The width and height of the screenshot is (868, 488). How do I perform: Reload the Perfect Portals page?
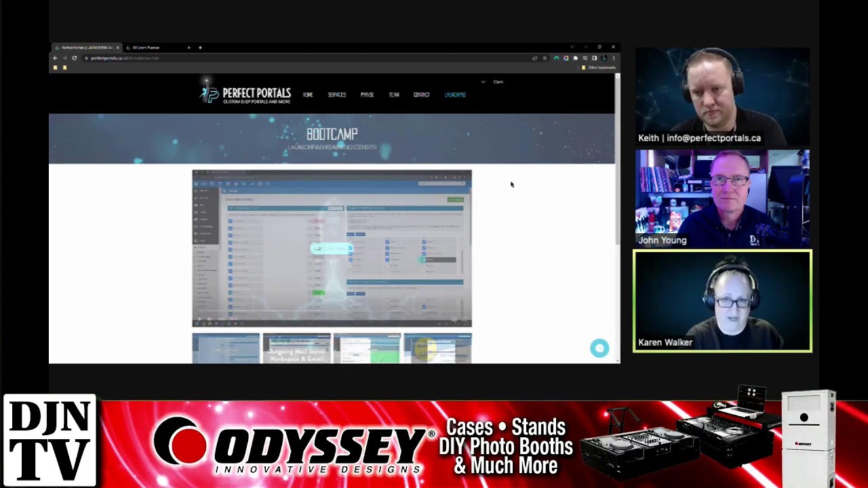click(74, 58)
